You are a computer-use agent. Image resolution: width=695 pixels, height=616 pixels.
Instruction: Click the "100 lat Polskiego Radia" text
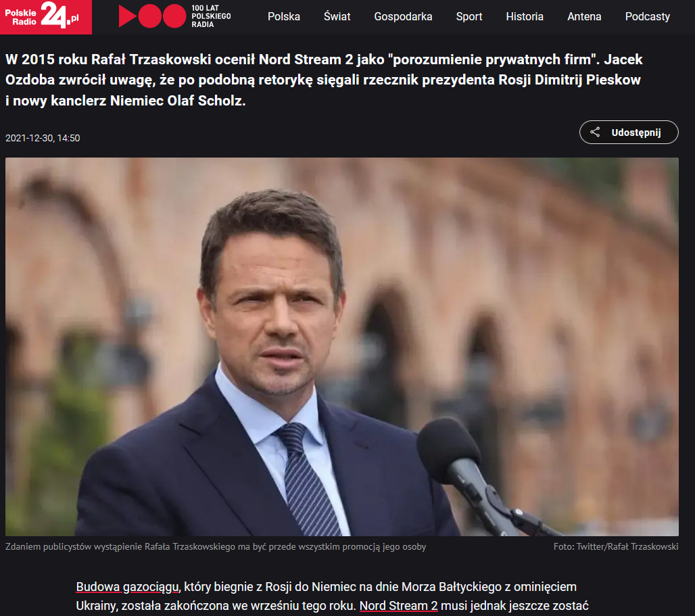click(x=211, y=16)
